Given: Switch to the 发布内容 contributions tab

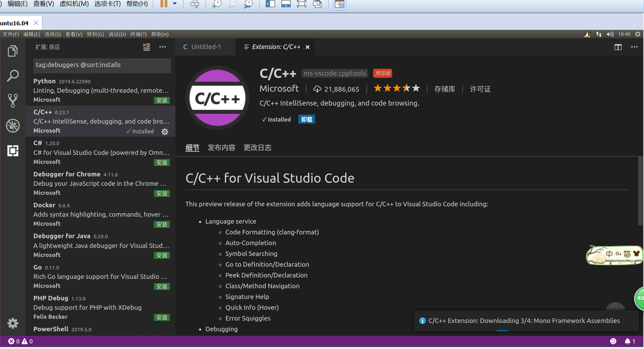Looking at the screenshot, I should (x=222, y=148).
